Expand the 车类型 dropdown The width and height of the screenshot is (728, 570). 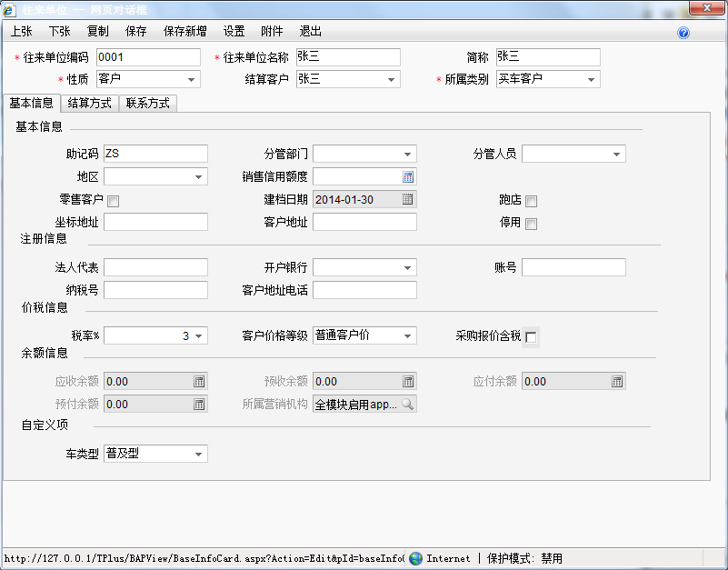pos(198,454)
